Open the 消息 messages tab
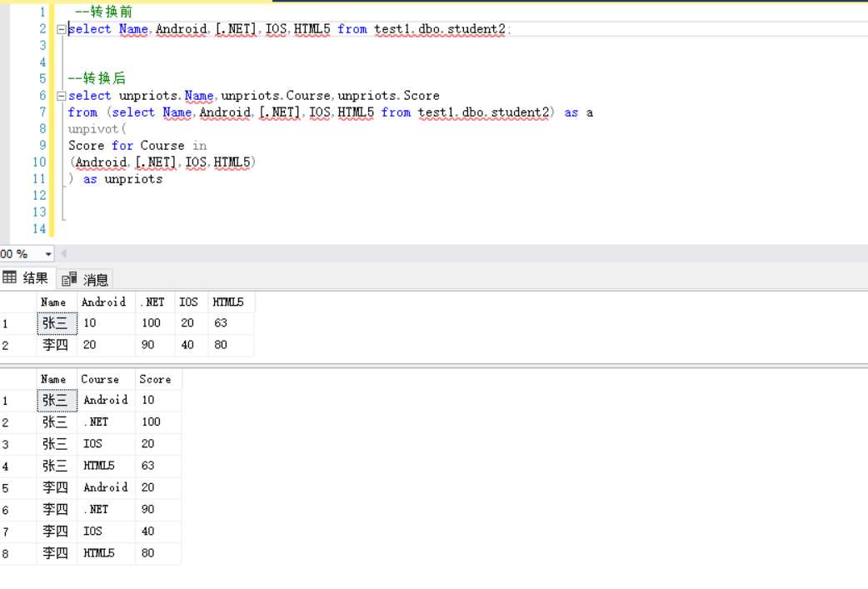 point(86,279)
